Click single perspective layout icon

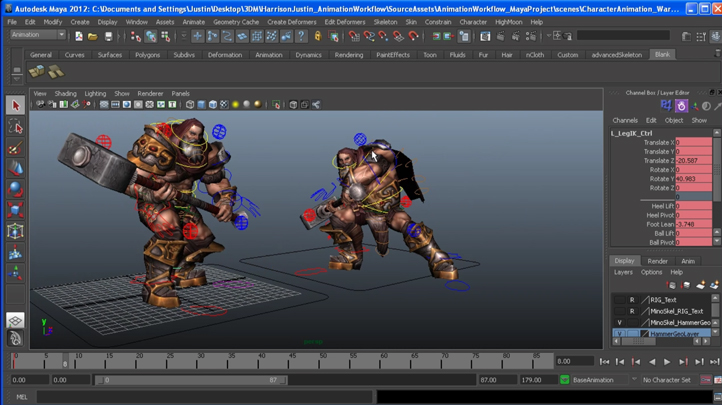point(15,320)
